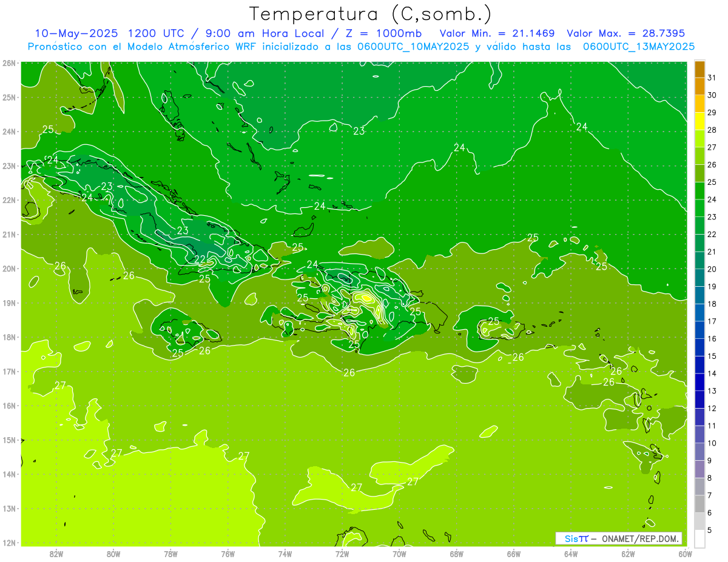
Task: Click the 60W longitude label
Action: (x=685, y=554)
